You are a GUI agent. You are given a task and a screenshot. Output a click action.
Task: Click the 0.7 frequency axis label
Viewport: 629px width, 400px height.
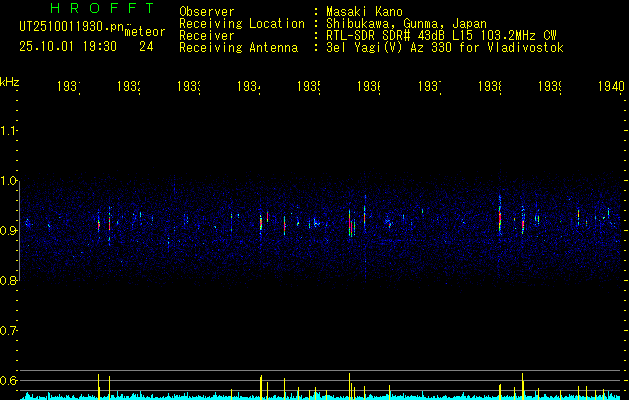coord(8,330)
